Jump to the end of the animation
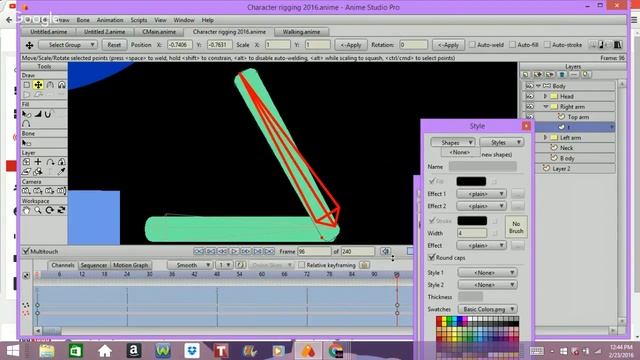Viewport: 640px width, 360px height. (x=269, y=251)
